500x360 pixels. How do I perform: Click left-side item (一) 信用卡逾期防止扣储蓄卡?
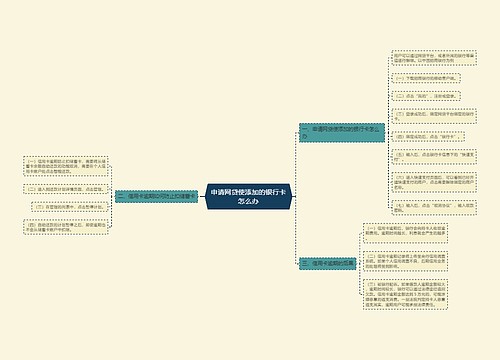point(66,166)
